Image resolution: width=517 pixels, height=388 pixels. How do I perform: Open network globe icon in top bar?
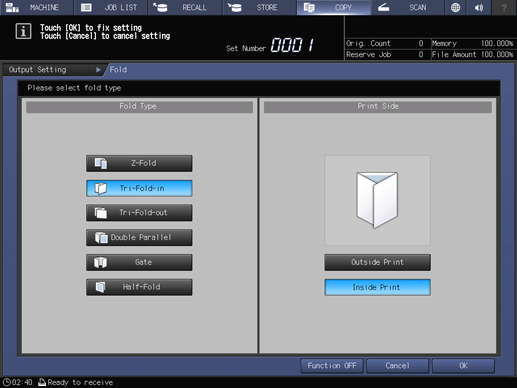pos(455,7)
